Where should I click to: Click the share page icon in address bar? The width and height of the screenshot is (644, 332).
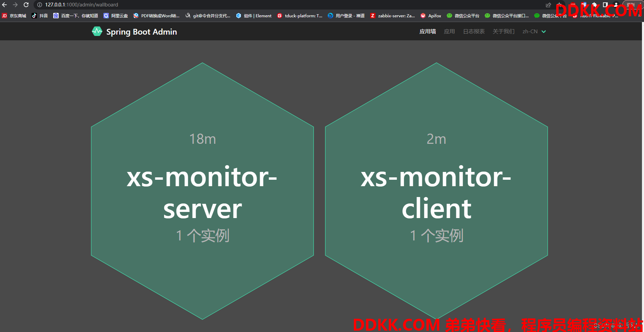pos(548,5)
